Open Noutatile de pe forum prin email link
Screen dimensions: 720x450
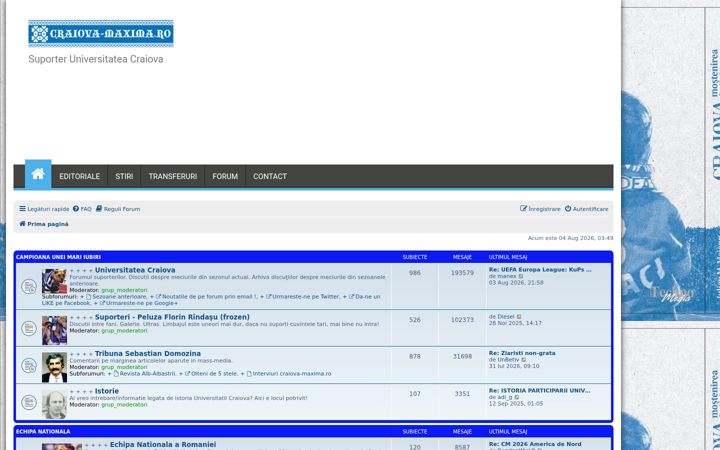pos(209,297)
